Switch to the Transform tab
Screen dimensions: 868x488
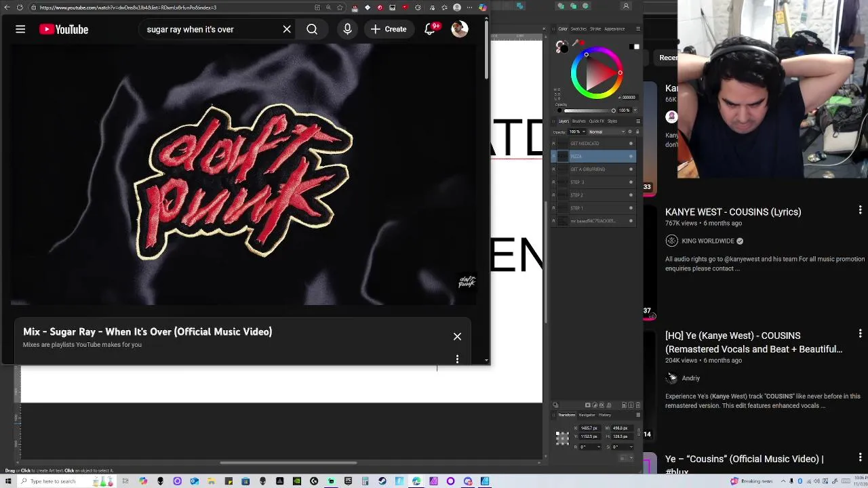tap(567, 415)
